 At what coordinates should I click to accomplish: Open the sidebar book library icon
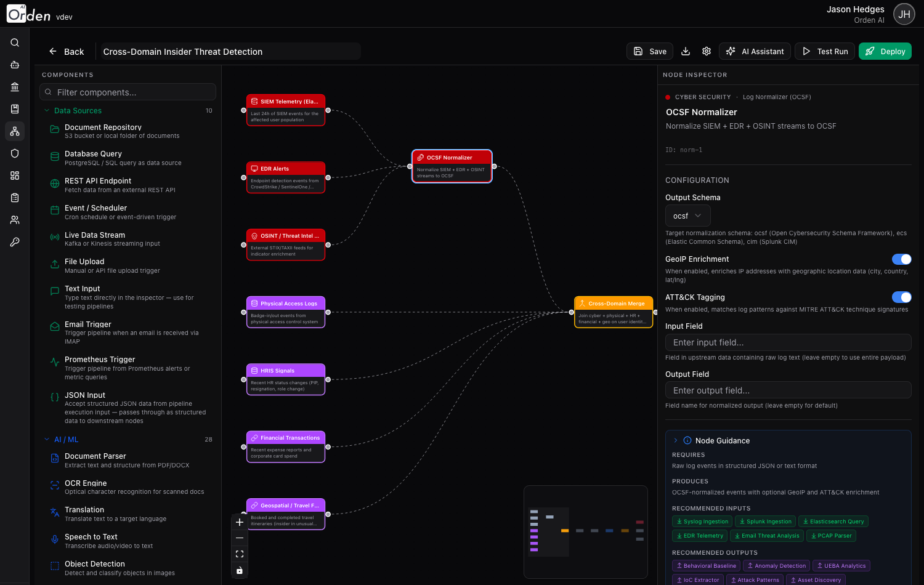coord(15,109)
